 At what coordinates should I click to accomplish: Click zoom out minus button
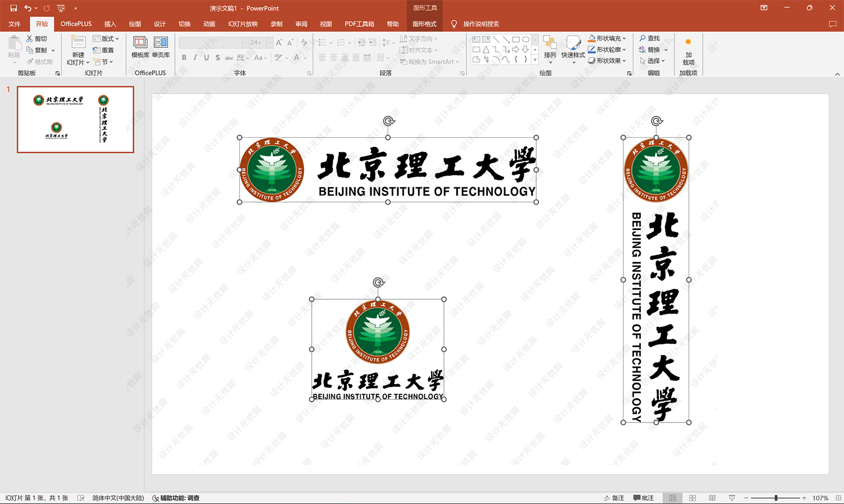pos(746,498)
